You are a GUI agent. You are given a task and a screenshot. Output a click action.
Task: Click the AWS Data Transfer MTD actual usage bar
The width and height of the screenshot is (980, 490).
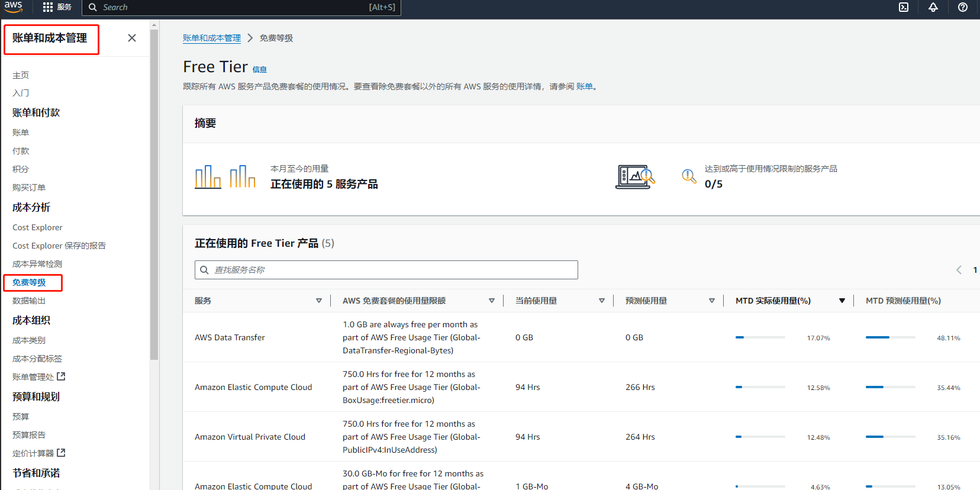click(x=760, y=337)
